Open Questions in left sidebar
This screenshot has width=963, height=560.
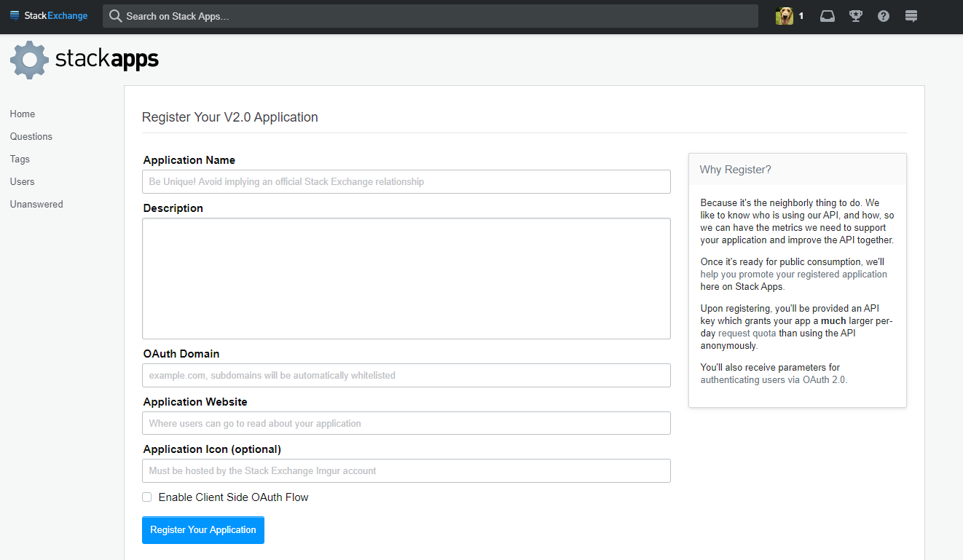[x=31, y=137]
